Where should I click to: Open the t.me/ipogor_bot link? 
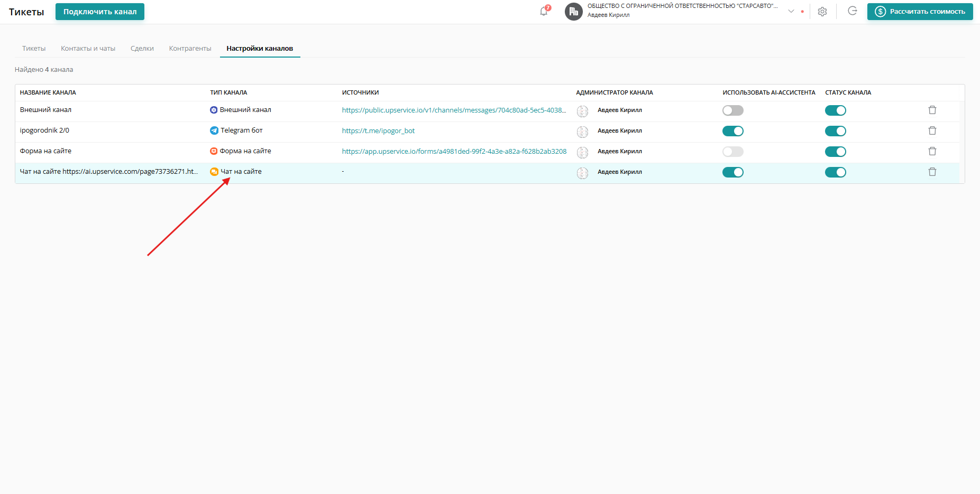point(378,131)
